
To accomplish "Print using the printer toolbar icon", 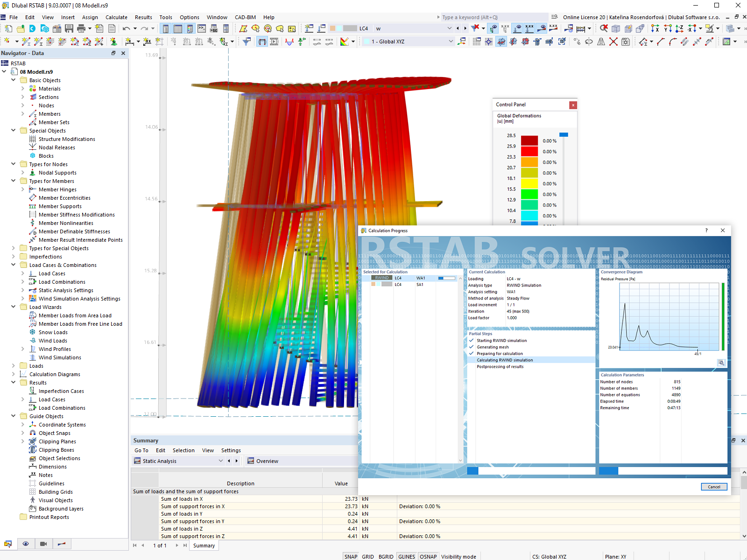I will point(81,28).
